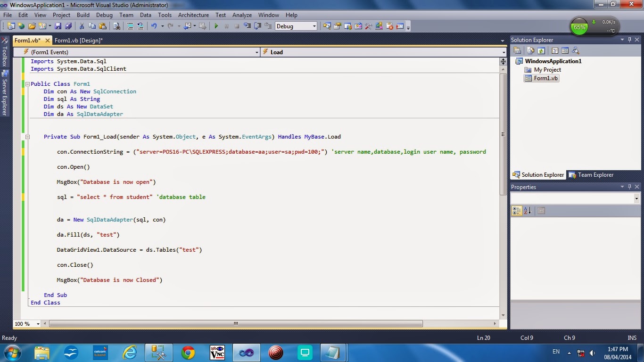Auto-hide Solution Explorer with the pin icon

[x=629, y=40]
